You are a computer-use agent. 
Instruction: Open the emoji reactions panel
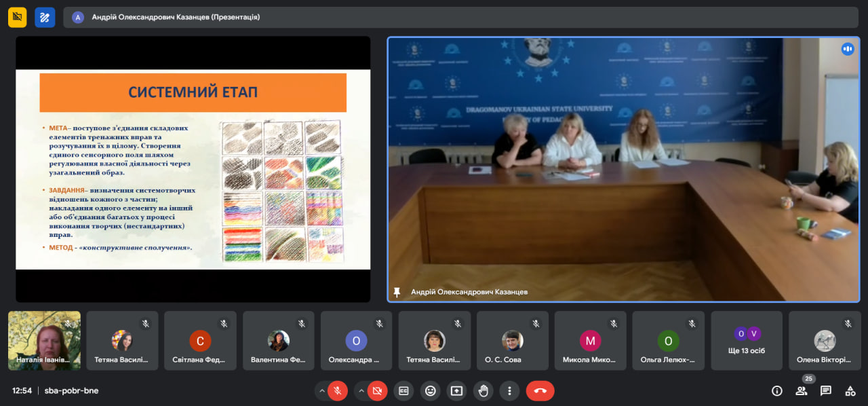(430, 390)
